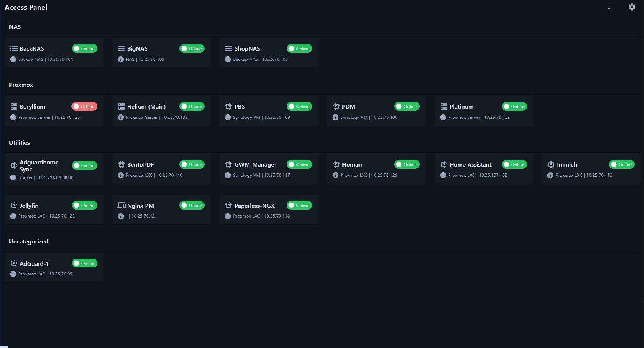Viewport: 644px width, 348px height.
Task: Collapse the Utilities category section header
Action: pyautogui.click(x=20, y=143)
